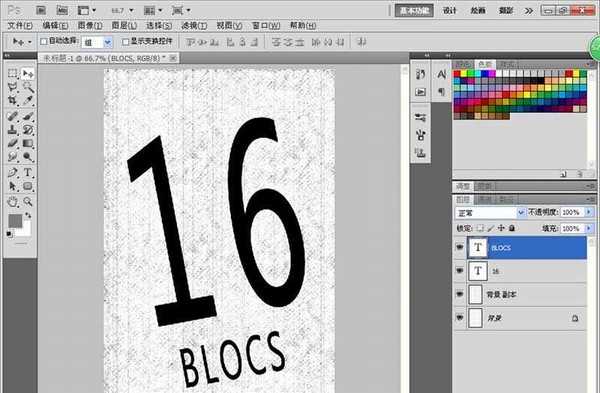Open the blend mode 正常 dropdown
This screenshot has width=600, height=393.
(520, 212)
